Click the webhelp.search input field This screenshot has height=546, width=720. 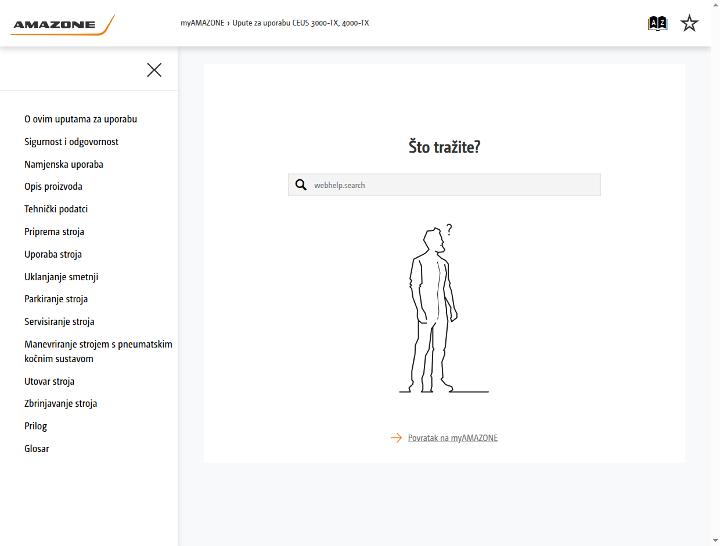click(x=444, y=185)
